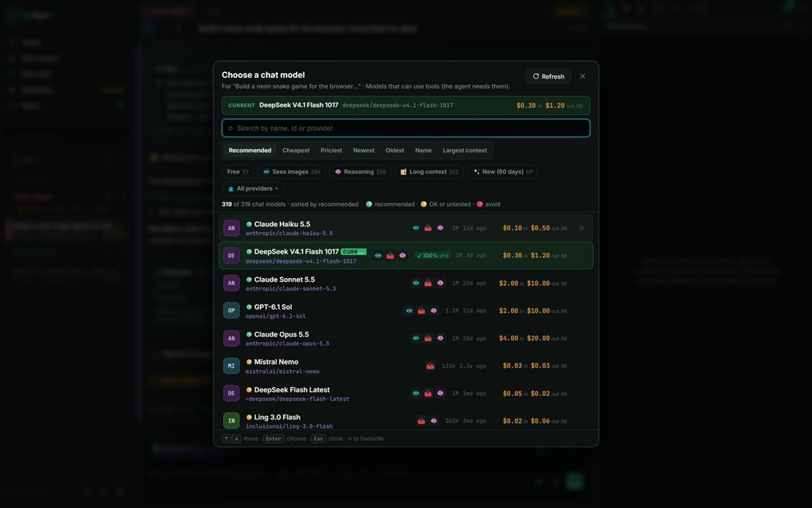Click the eye icon in the Claude Haiku 5.5 row
Screen dimensions: 812x508
coord(415,228)
